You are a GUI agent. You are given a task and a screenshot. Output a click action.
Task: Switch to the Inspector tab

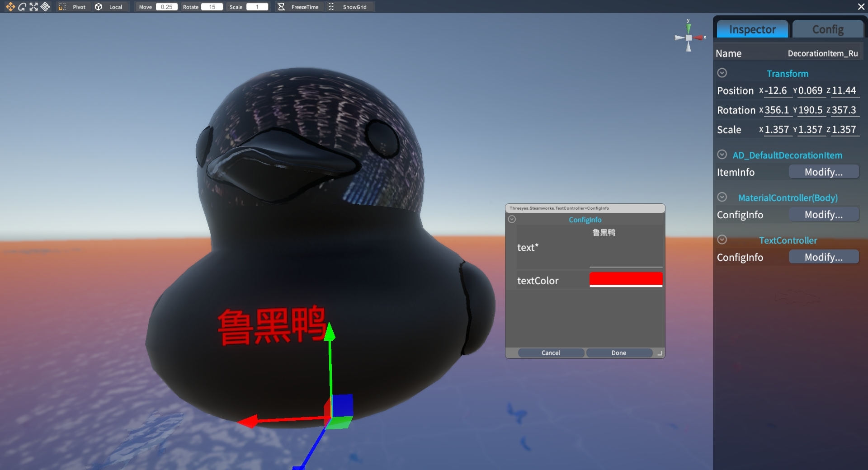pyautogui.click(x=752, y=29)
